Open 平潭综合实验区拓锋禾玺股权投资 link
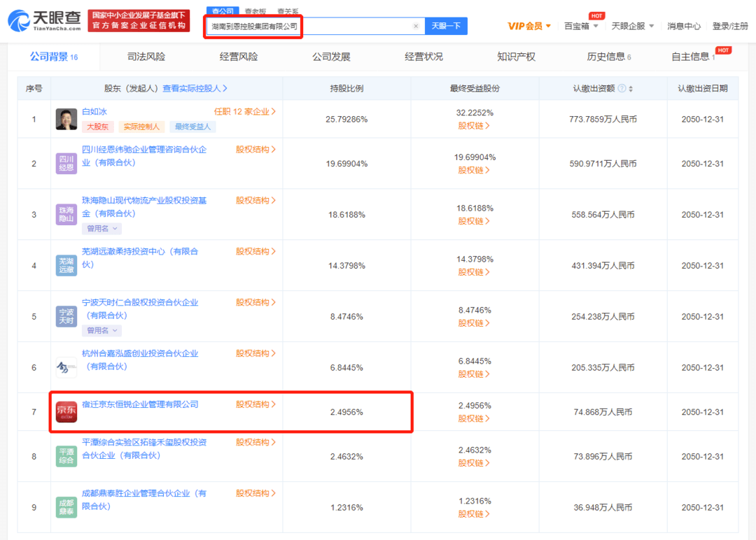 pos(144,449)
